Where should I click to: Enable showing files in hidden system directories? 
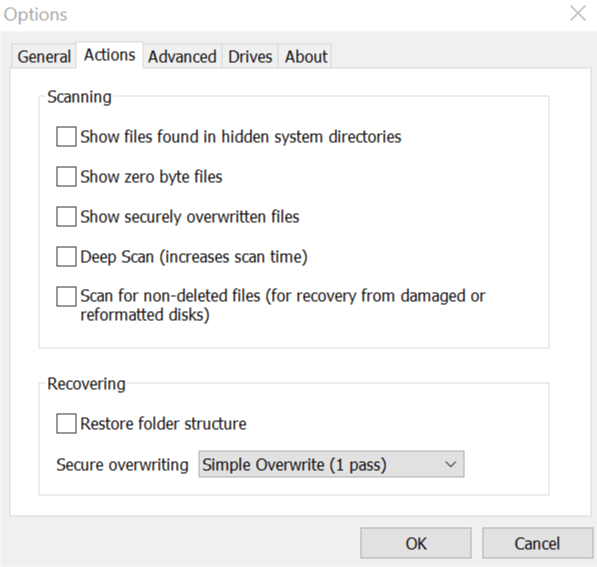click(66, 137)
